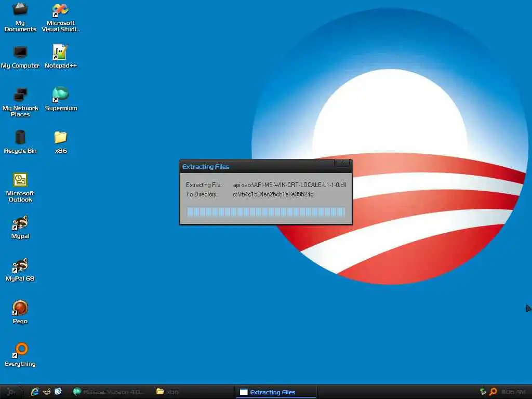
Task: Click the Extracting Files title bar
Action: coord(258,167)
